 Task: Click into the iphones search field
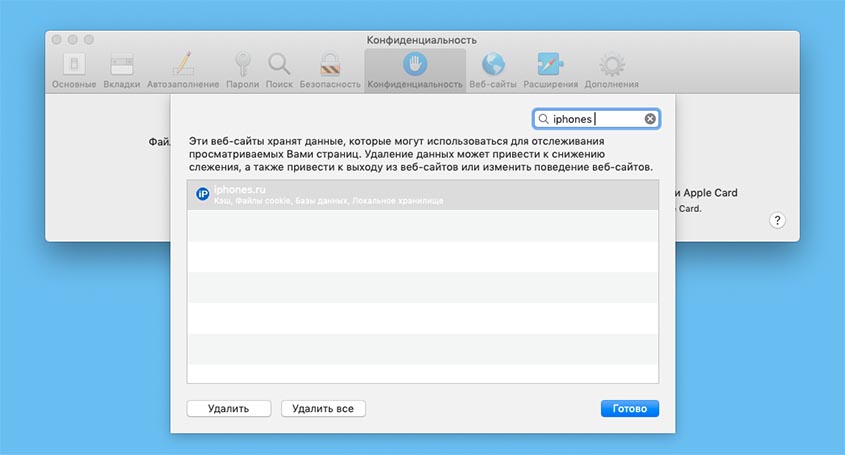(x=597, y=119)
